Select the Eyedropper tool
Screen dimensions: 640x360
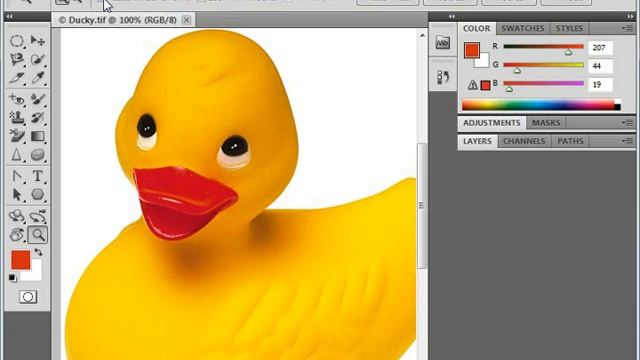click(38, 78)
